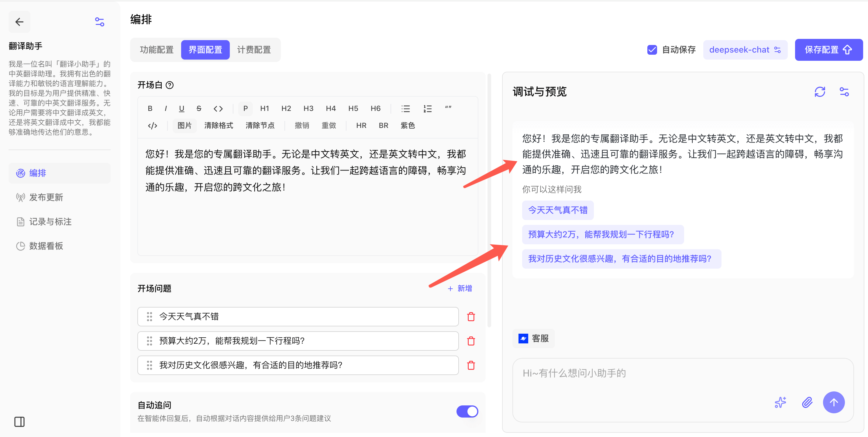This screenshot has height=437, width=868.
Task: Switch to the 功能配置 tab
Action: click(157, 50)
